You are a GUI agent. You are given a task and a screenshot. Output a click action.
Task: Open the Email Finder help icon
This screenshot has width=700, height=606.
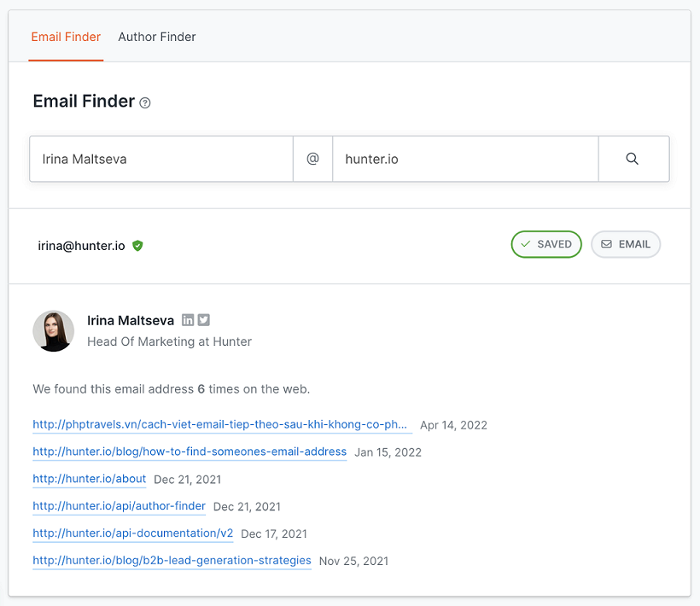point(144,103)
